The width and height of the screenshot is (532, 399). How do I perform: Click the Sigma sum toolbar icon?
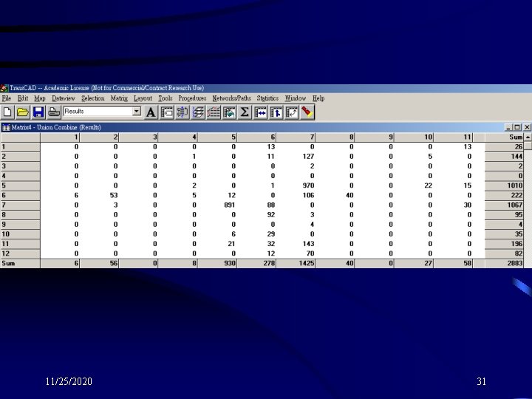245,112
